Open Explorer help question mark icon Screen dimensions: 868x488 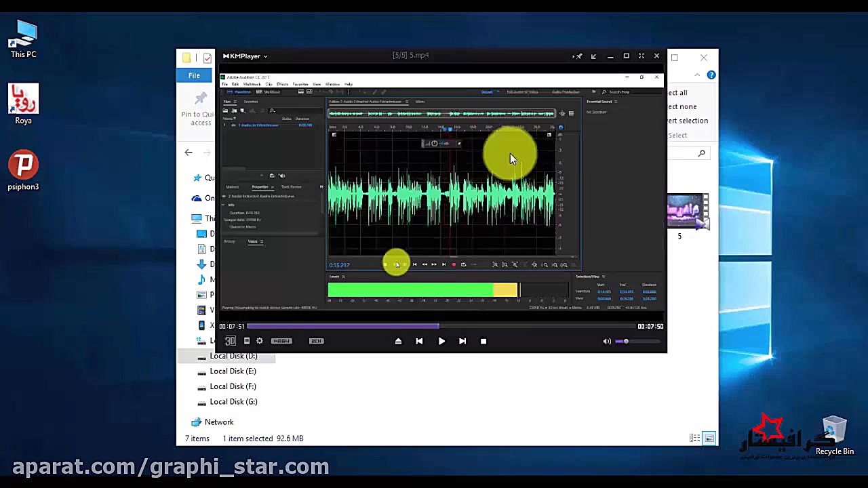point(711,75)
